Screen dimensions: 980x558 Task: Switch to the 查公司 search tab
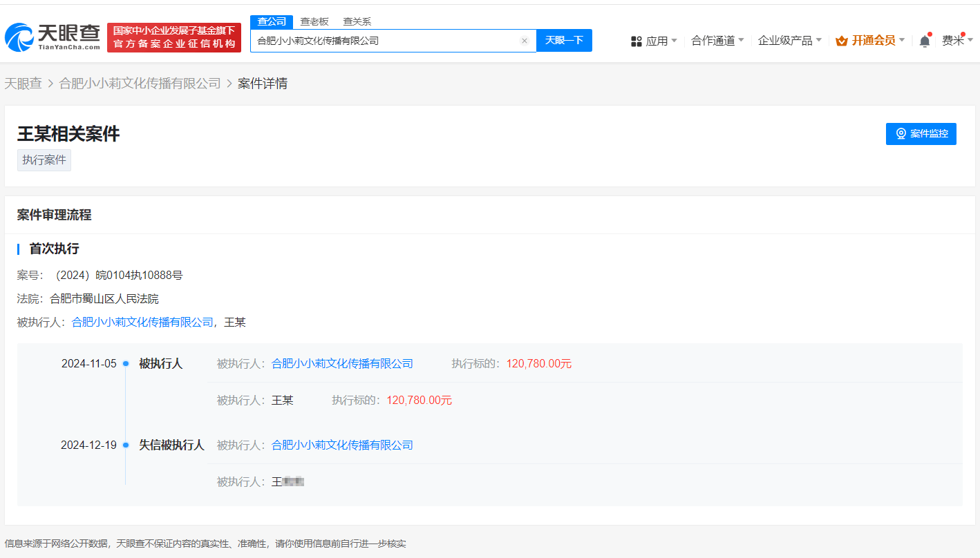pos(272,22)
